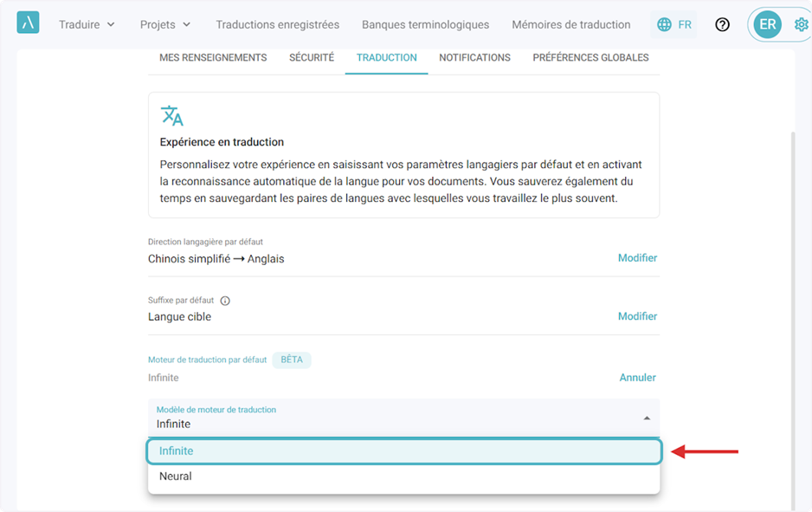Click the translation icon above Expérience en traduction
The image size is (812, 512).
pos(172,115)
